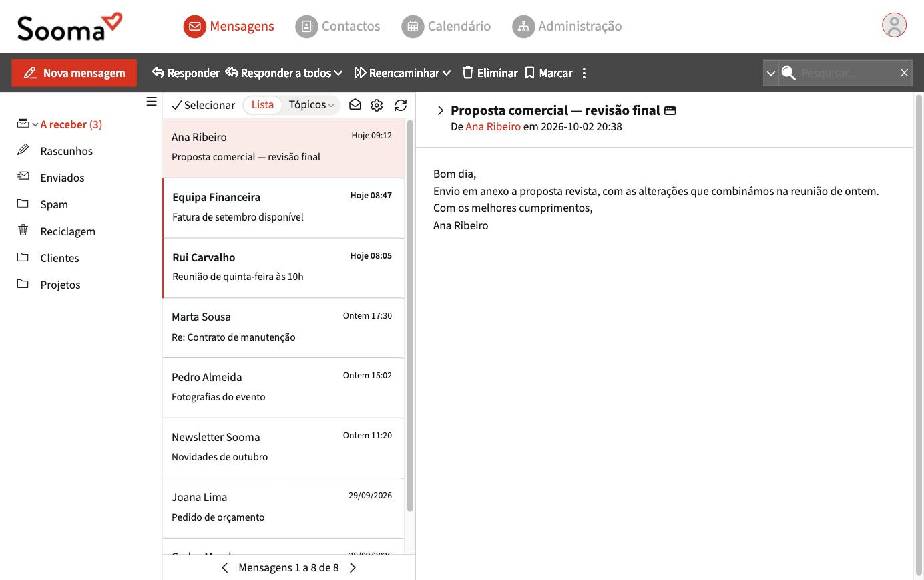The width and height of the screenshot is (924, 580).
Task: Refresh the message list
Action: [401, 105]
